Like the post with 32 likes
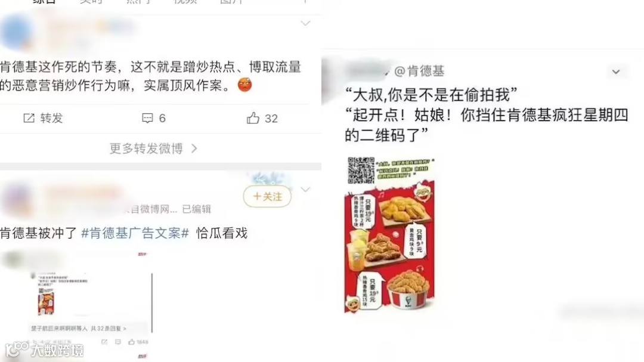Image resolution: width=644 pixels, height=362 pixels. coord(253,118)
